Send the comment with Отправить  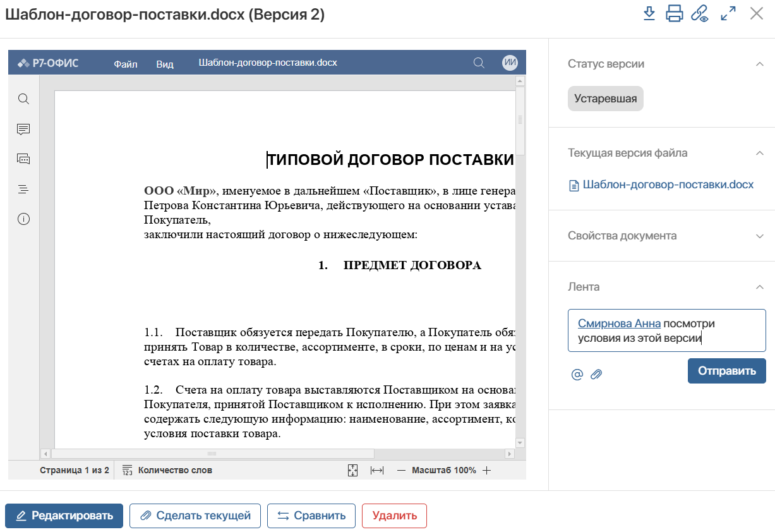pos(727,371)
